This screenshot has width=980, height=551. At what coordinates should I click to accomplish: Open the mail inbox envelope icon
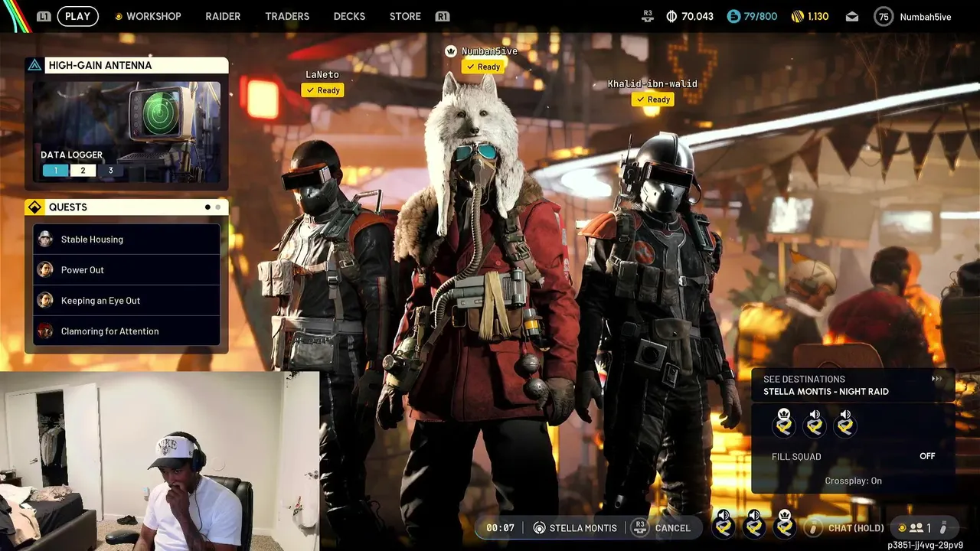tap(852, 17)
